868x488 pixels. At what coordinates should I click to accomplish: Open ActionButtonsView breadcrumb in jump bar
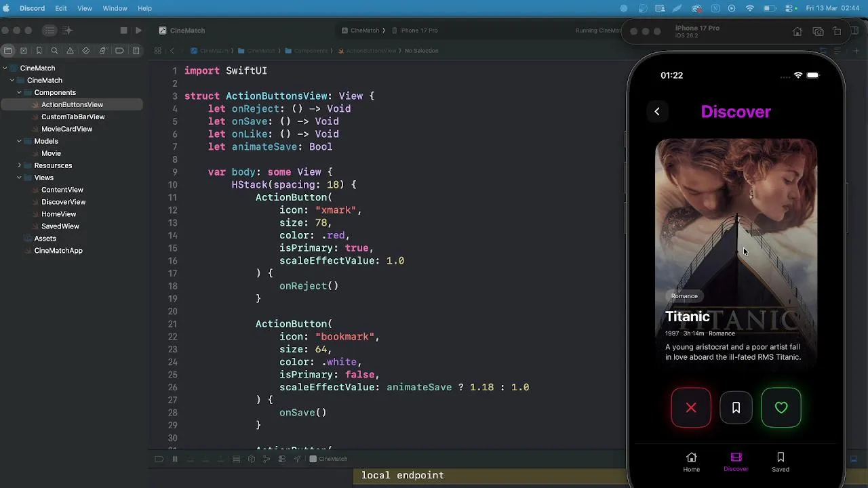pyautogui.click(x=366, y=51)
